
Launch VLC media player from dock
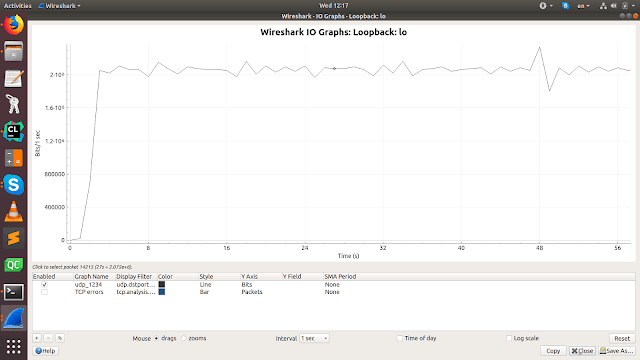pos(13,211)
